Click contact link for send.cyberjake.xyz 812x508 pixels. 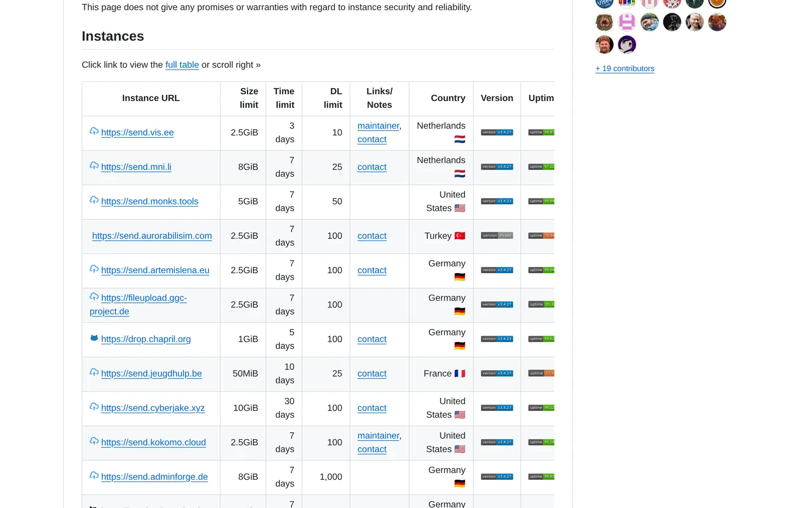tap(372, 408)
